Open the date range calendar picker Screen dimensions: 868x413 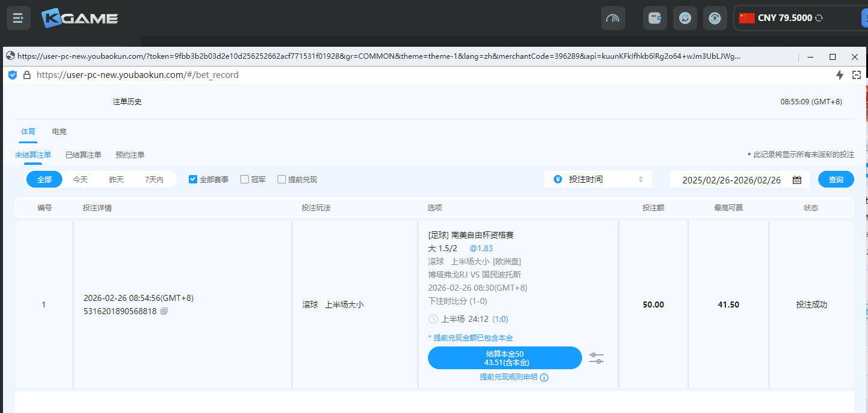797,180
